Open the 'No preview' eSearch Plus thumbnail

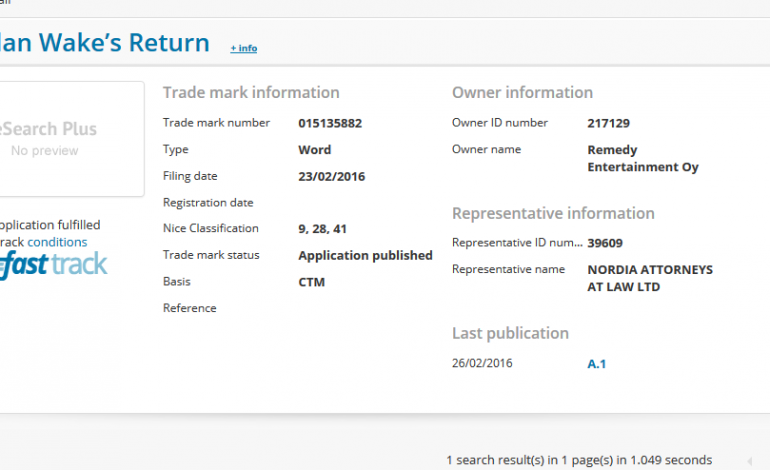(x=60, y=139)
